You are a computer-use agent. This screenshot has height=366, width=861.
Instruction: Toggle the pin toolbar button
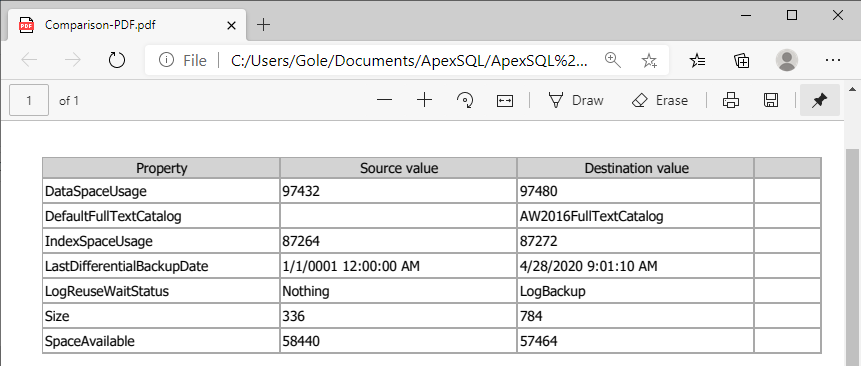[820, 100]
